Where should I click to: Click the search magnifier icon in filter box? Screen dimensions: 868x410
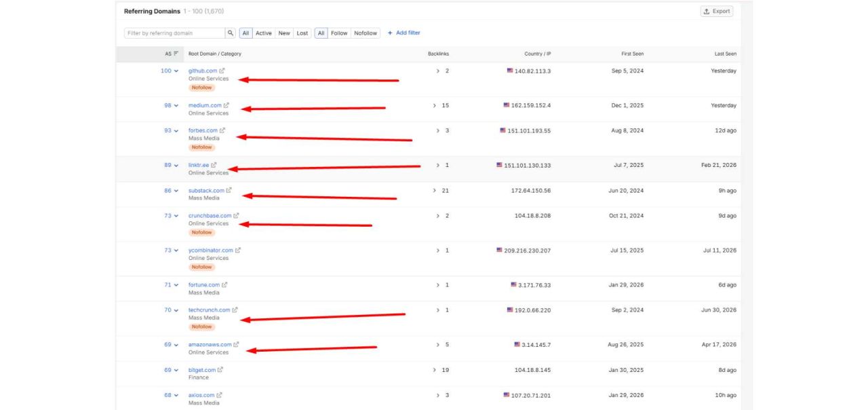(231, 33)
